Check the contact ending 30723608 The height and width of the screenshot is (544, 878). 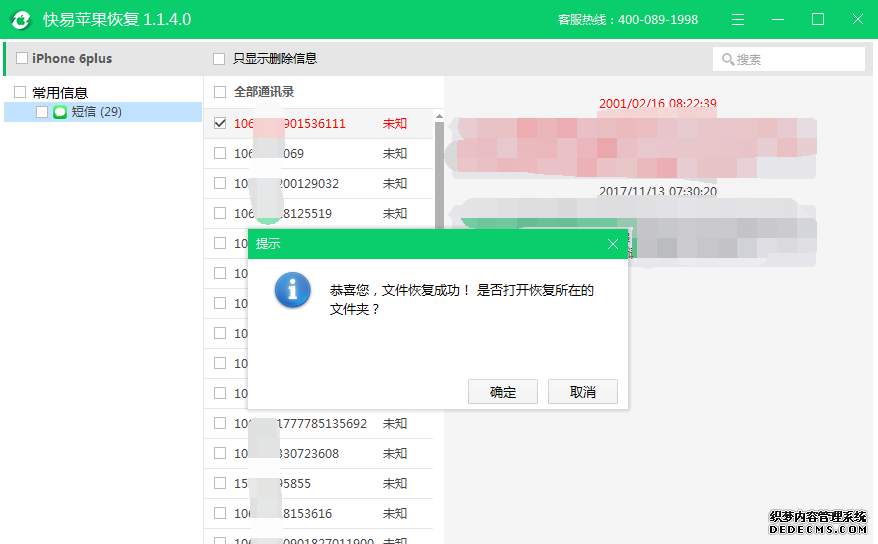(x=220, y=453)
